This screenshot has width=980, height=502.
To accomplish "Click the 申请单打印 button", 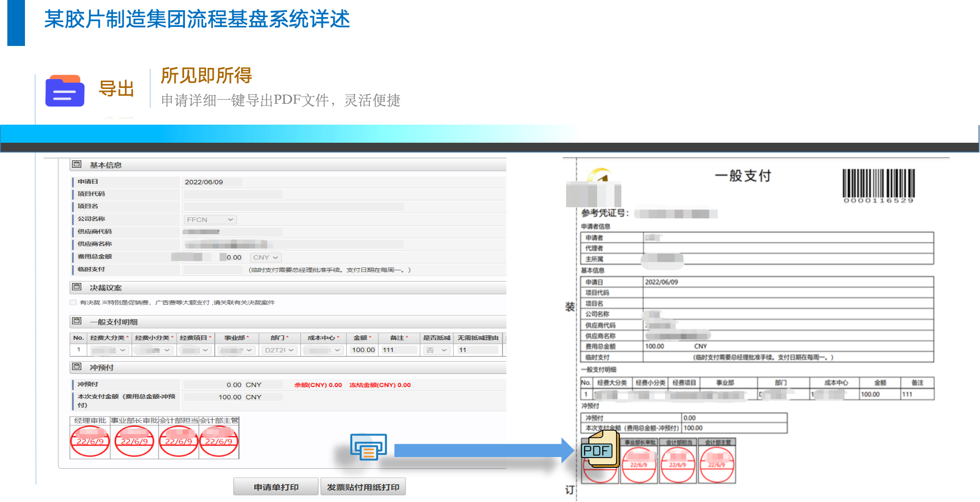I will coord(276,487).
